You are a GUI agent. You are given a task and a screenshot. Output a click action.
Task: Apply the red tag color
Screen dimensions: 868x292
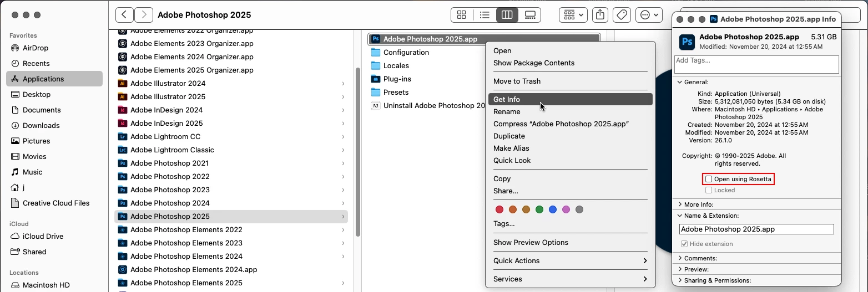(x=499, y=209)
